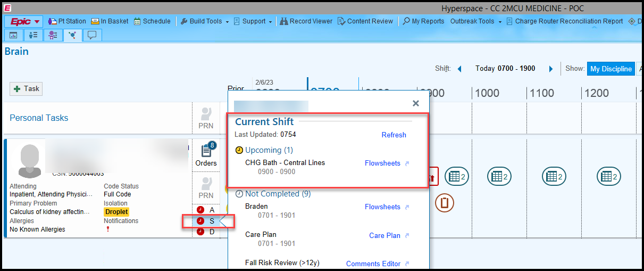This screenshot has height=271, width=644.
Task: Add a new Task with plus button
Action: [x=26, y=89]
